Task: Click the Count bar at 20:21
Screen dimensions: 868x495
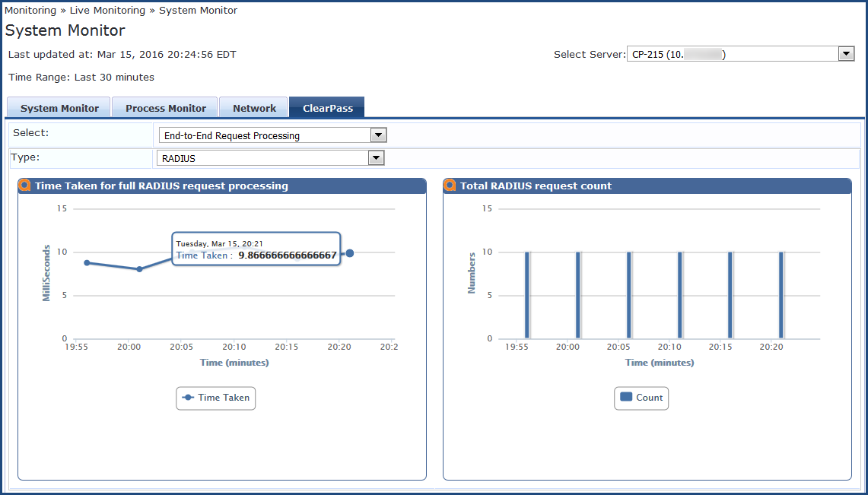Action: [x=781, y=295]
